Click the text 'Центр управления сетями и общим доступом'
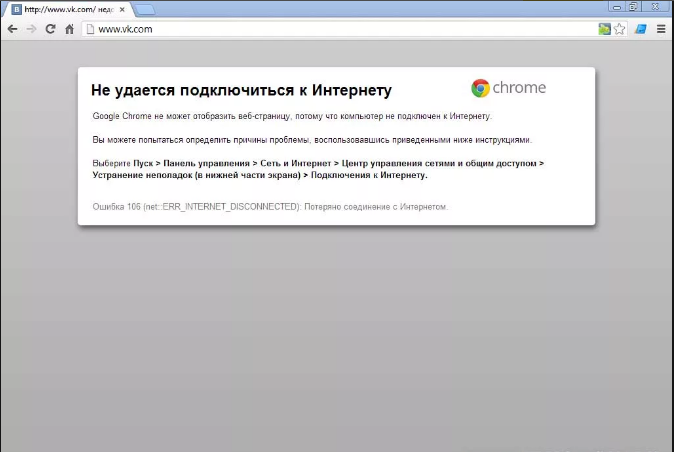 439,163
